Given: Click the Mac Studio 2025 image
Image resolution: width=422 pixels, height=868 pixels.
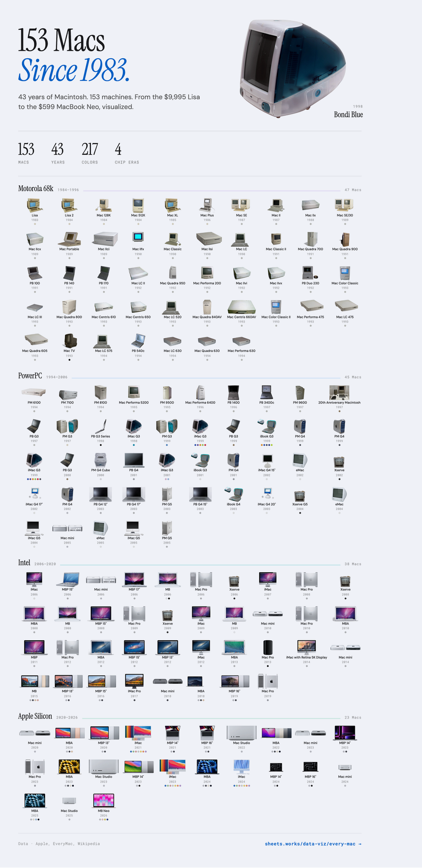Looking at the screenshot, I should (x=69, y=801).
